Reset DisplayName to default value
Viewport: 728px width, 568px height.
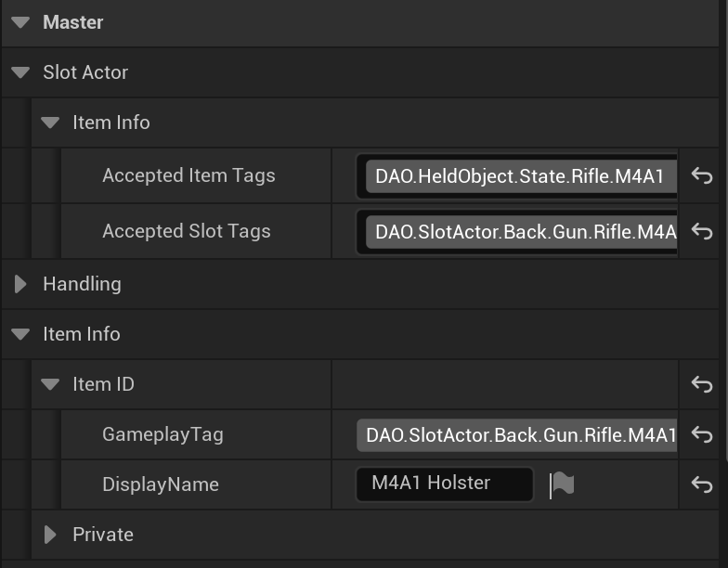point(702,484)
